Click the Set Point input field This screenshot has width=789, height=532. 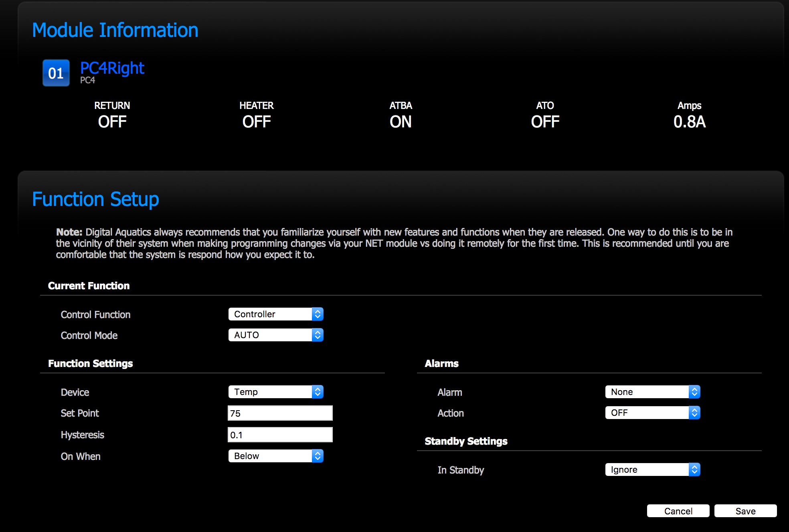point(280,413)
